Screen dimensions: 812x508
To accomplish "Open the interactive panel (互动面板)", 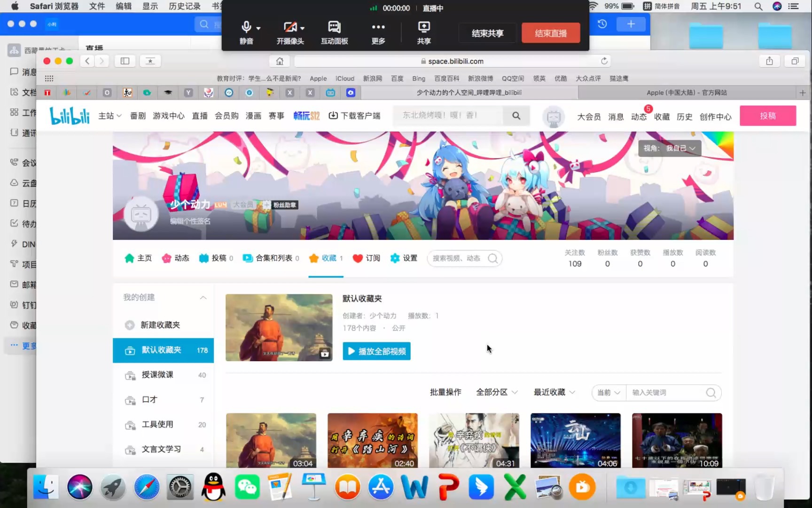I will point(334,32).
